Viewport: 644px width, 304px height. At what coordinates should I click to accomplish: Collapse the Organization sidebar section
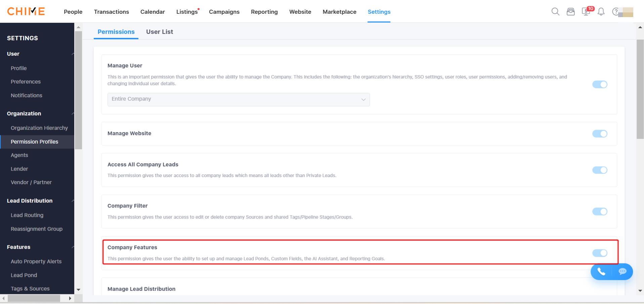[x=73, y=114]
